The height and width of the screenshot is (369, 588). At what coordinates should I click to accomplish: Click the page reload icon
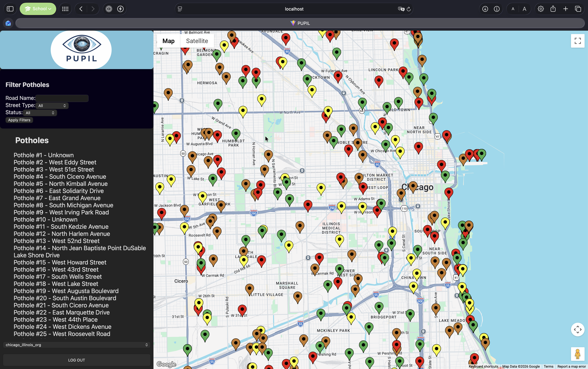[409, 9]
